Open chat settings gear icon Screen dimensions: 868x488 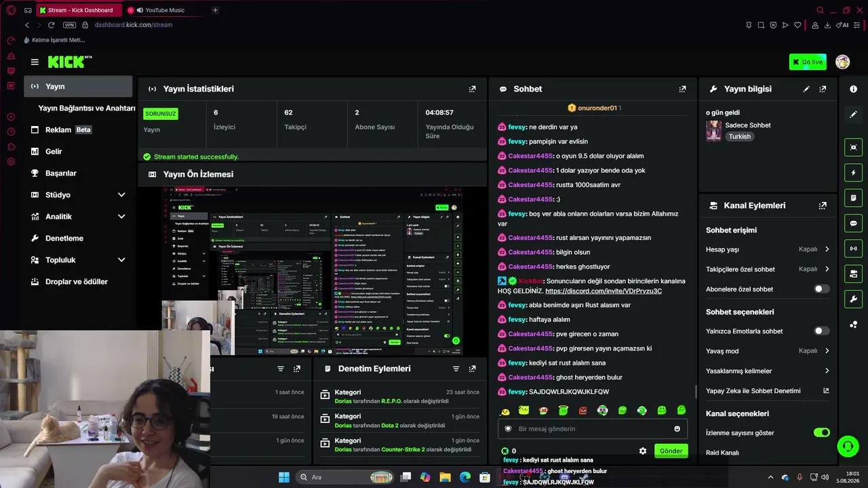point(643,451)
